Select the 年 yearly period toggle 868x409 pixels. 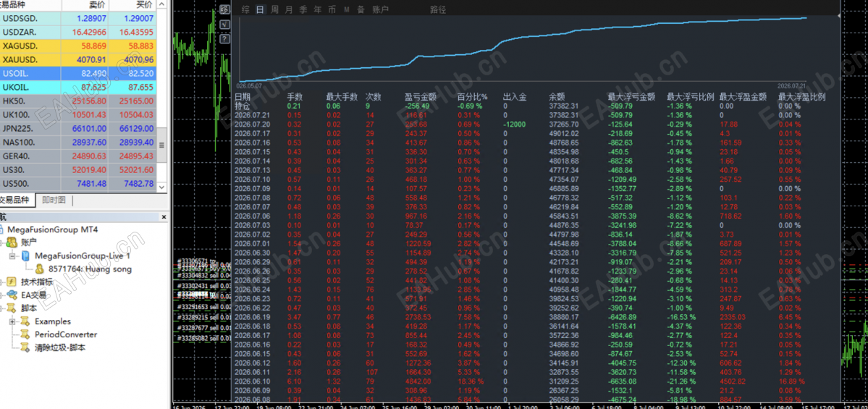click(x=317, y=10)
